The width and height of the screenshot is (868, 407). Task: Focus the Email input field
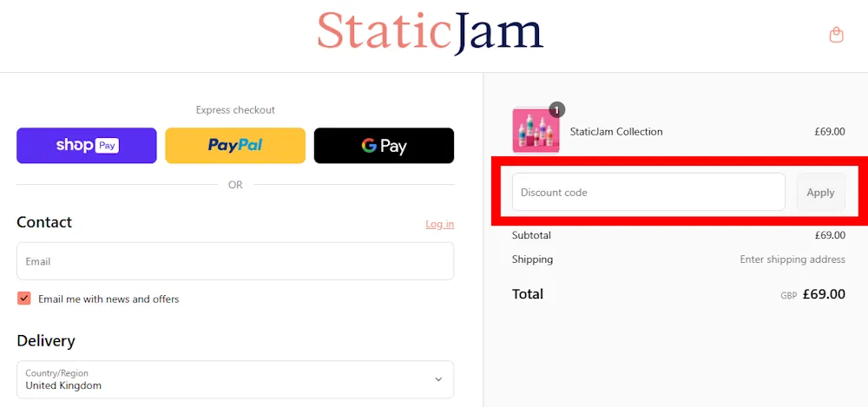coord(235,261)
